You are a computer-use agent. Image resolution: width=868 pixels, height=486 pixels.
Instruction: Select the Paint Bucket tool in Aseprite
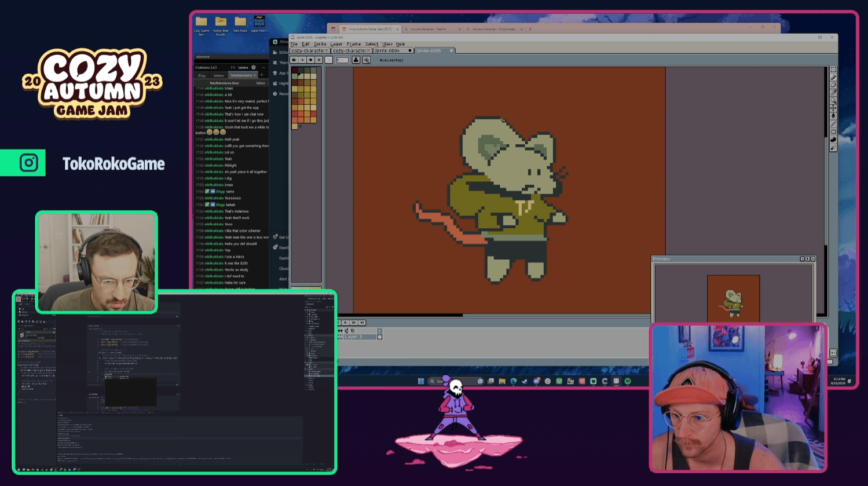[833, 115]
